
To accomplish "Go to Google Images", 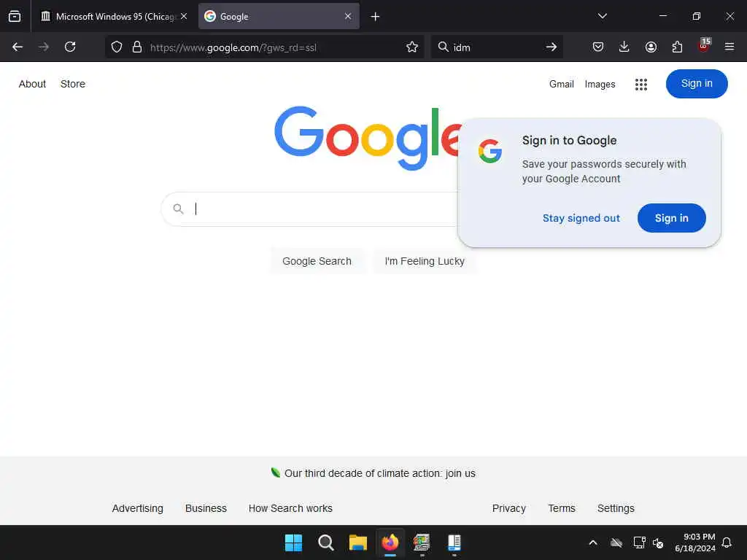I will 600,85.
